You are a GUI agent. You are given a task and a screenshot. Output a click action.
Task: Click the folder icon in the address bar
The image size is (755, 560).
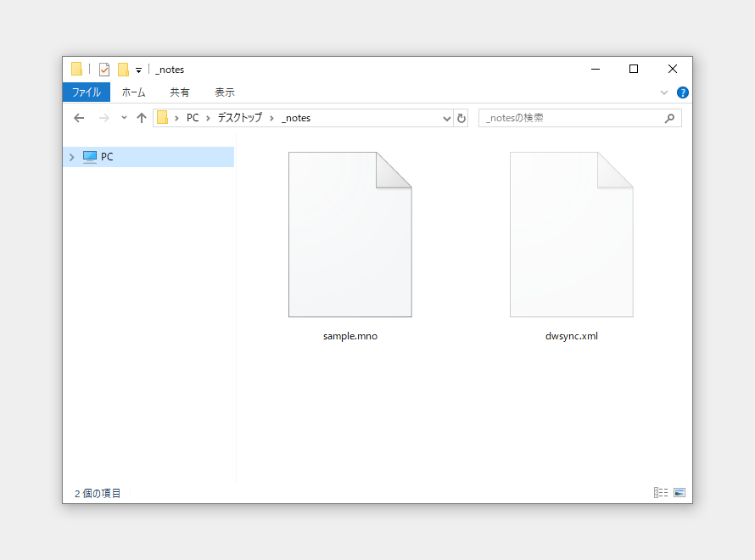(x=163, y=118)
